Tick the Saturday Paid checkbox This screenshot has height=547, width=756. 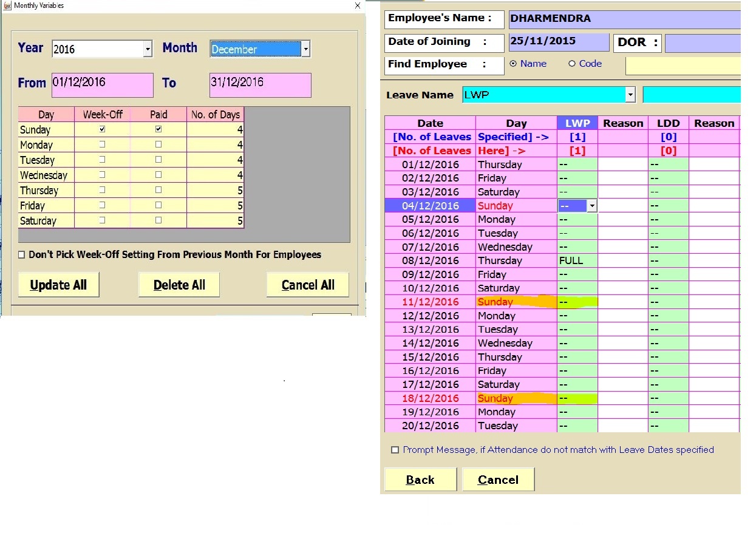[158, 220]
